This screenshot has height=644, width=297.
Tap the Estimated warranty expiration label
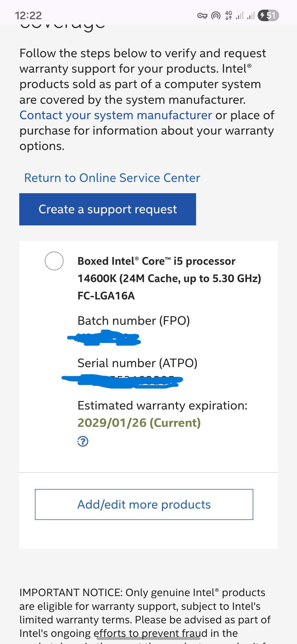pyautogui.click(x=162, y=405)
